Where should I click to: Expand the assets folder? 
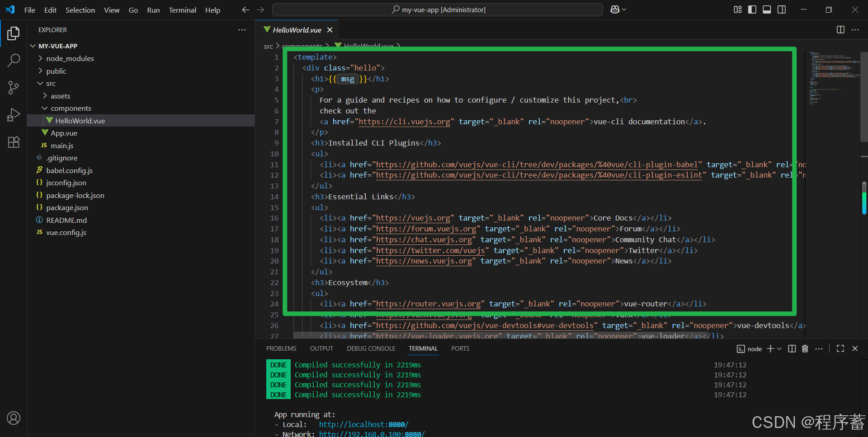coord(45,96)
